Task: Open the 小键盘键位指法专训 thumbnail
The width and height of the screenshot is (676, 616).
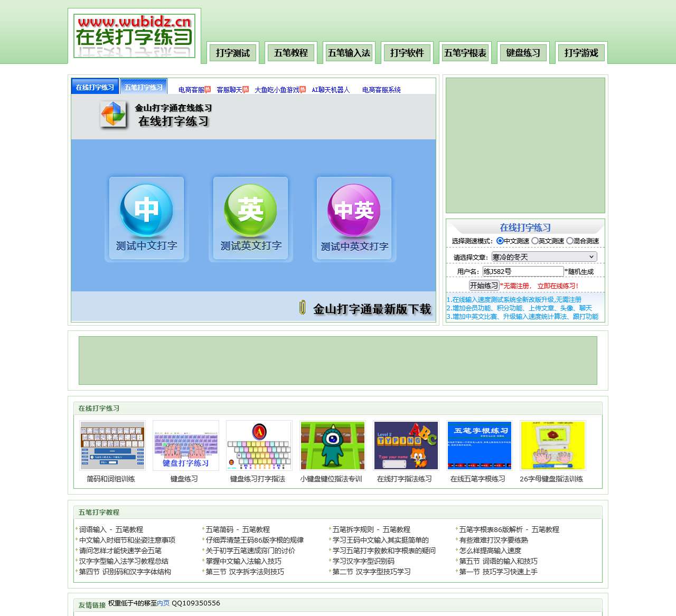Action: click(333, 445)
